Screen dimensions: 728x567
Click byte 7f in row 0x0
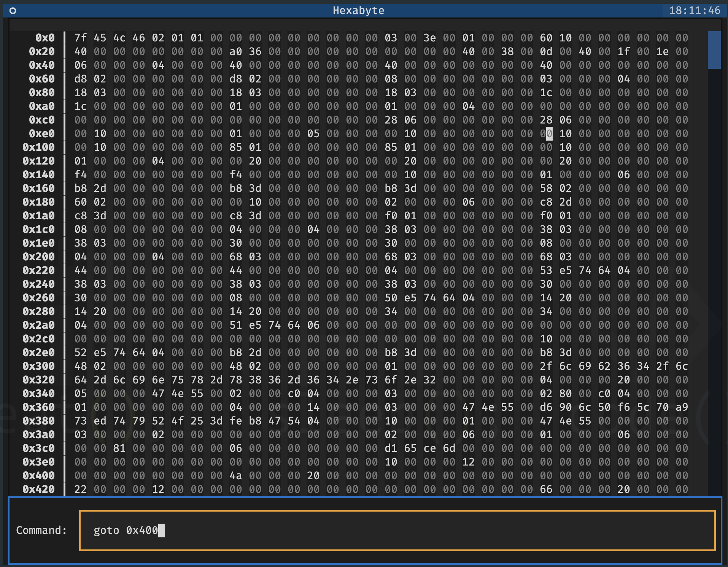[x=81, y=38]
